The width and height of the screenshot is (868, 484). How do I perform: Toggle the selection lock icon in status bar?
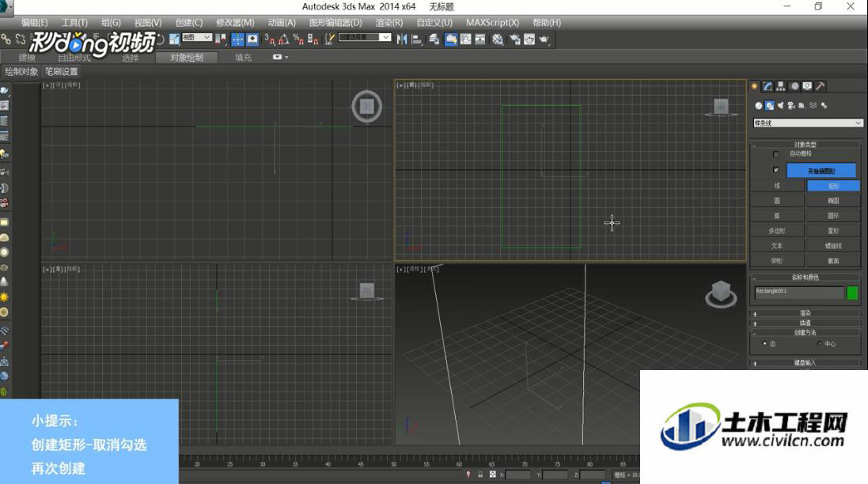tap(480, 474)
